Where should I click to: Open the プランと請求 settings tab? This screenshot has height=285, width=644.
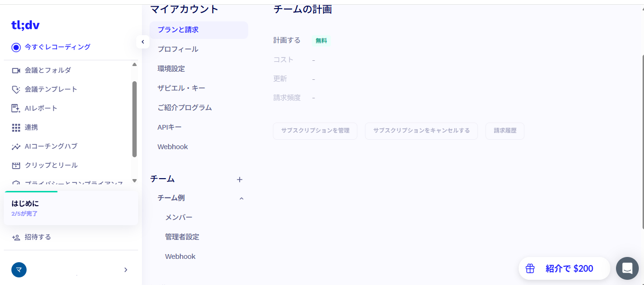click(198, 29)
